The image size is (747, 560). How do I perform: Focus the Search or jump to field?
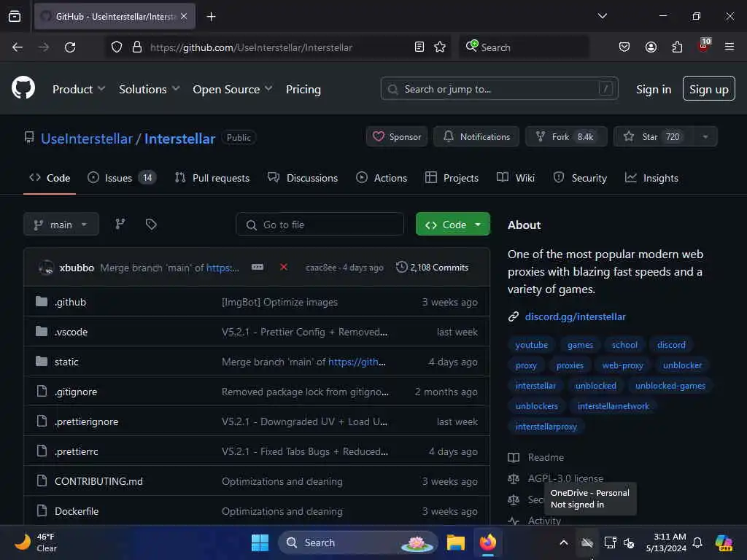pos(499,88)
